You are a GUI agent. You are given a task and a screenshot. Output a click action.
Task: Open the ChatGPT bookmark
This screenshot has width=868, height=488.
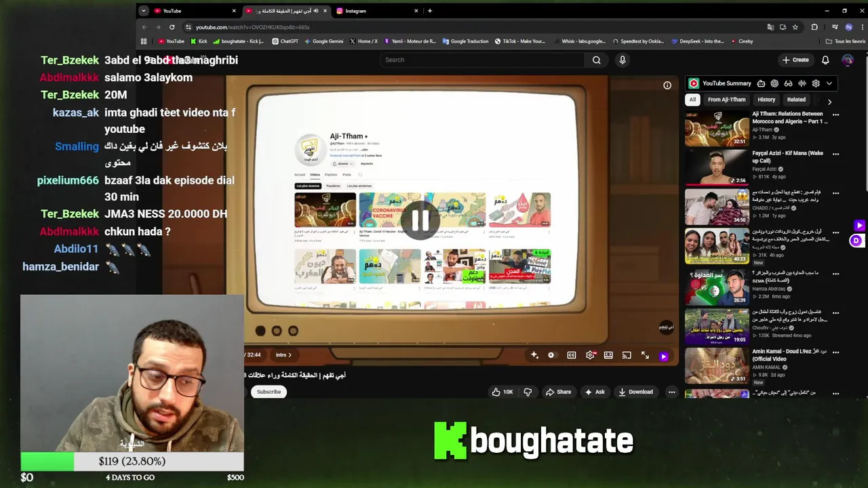coord(285,41)
